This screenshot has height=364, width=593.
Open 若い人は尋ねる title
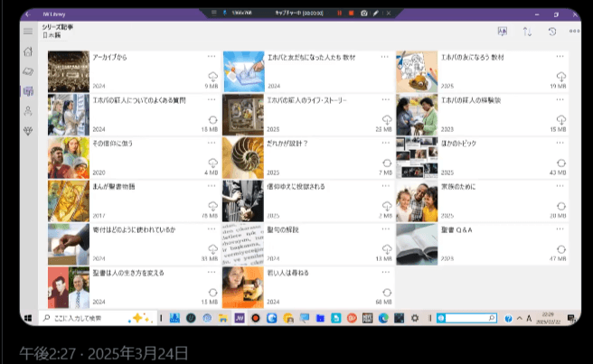287,273
